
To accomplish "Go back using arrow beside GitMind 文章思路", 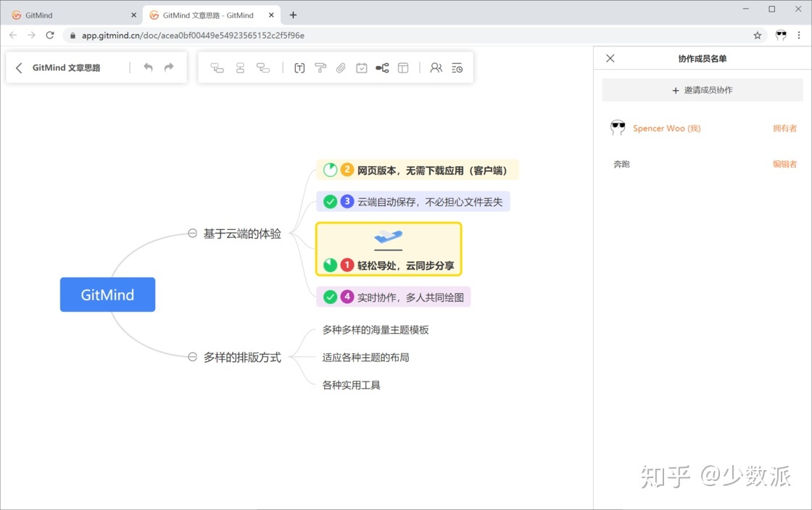I will coord(19,67).
